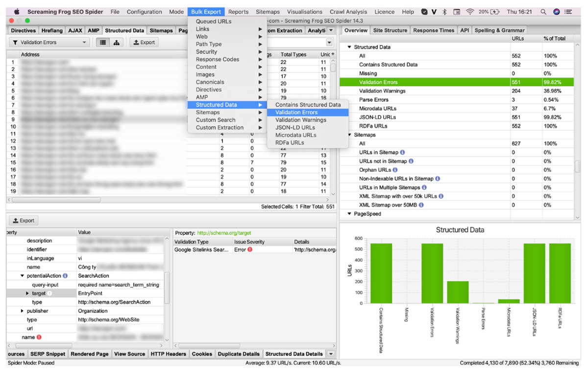The image size is (588, 374).
Task: Click the red Error severity icon
Action: [250, 250]
